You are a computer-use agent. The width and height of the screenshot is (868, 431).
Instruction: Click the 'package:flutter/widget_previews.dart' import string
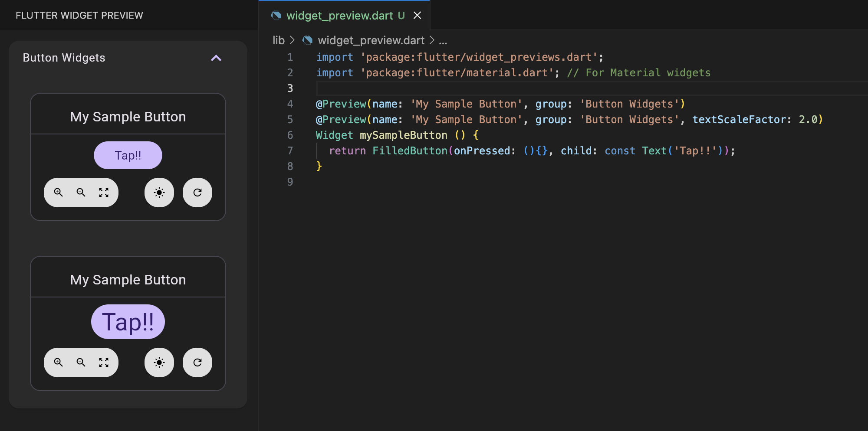point(479,57)
